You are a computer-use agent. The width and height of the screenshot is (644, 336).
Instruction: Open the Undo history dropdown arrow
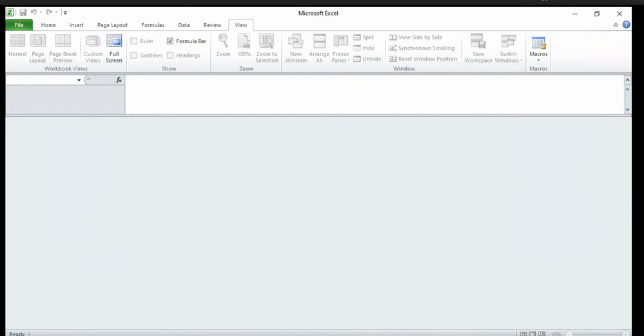[x=41, y=12]
